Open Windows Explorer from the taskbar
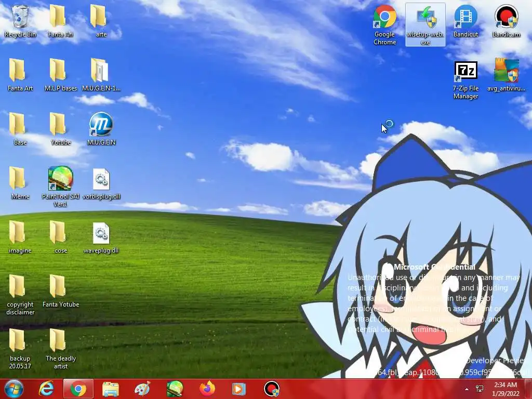This screenshot has width=532, height=399. pos(111,389)
